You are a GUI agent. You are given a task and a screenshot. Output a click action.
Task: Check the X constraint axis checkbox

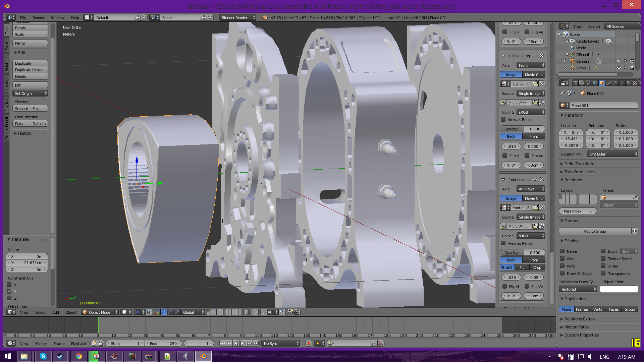point(9,285)
